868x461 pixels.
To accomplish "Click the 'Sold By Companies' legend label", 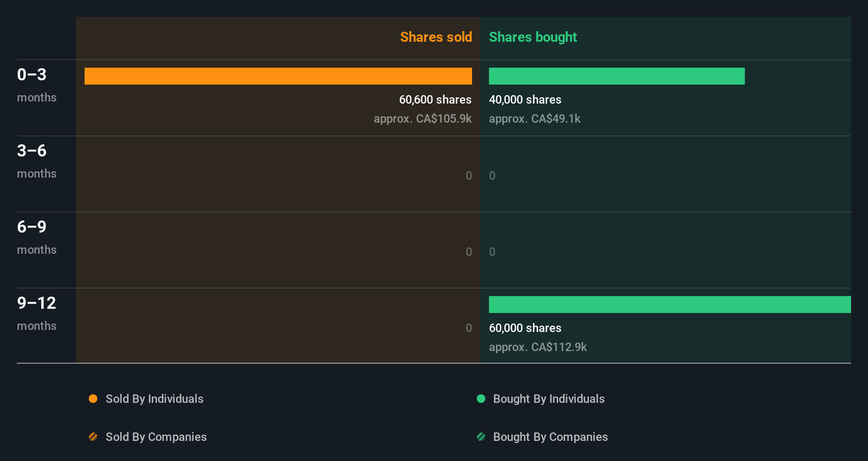I will tap(156, 437).
